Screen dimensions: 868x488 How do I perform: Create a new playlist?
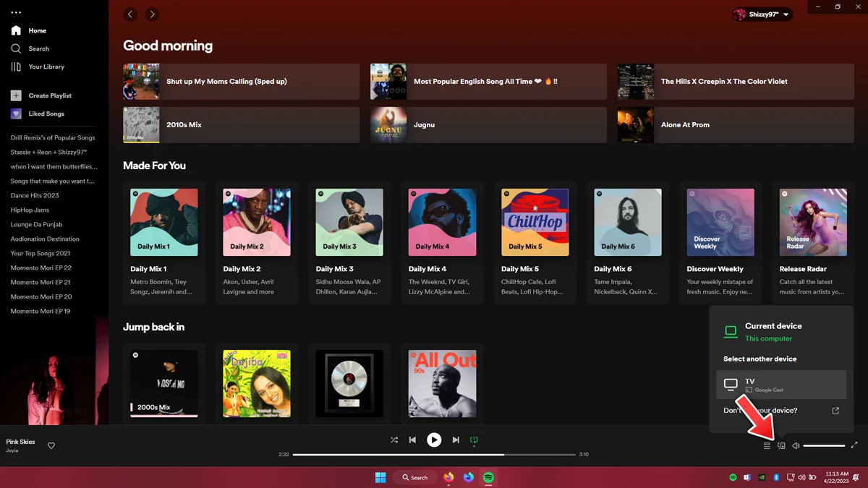click(x=41, y=95)
